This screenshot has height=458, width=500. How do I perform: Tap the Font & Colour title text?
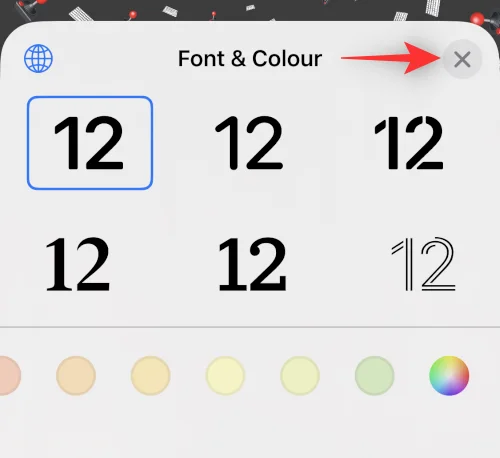pos(250,59)
